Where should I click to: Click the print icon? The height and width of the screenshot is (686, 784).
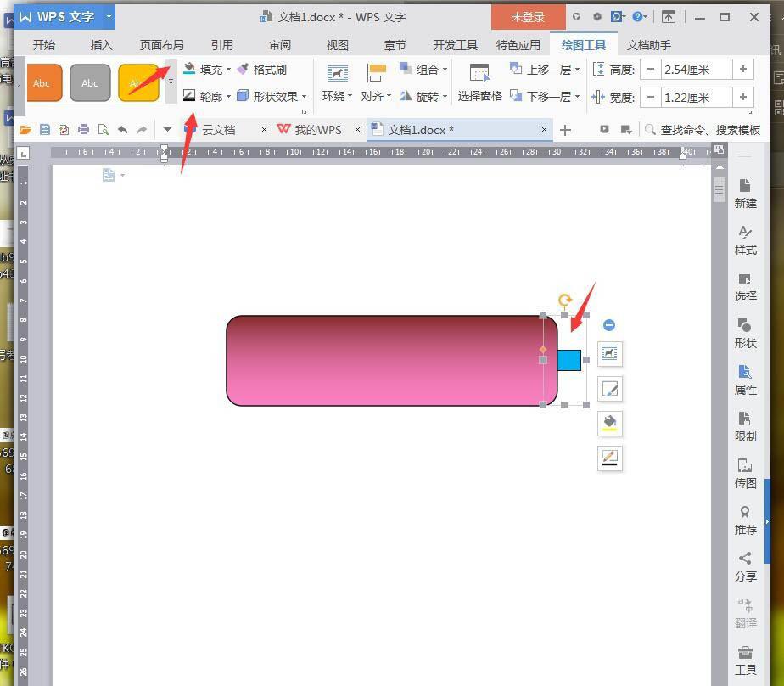pos(83,130)
